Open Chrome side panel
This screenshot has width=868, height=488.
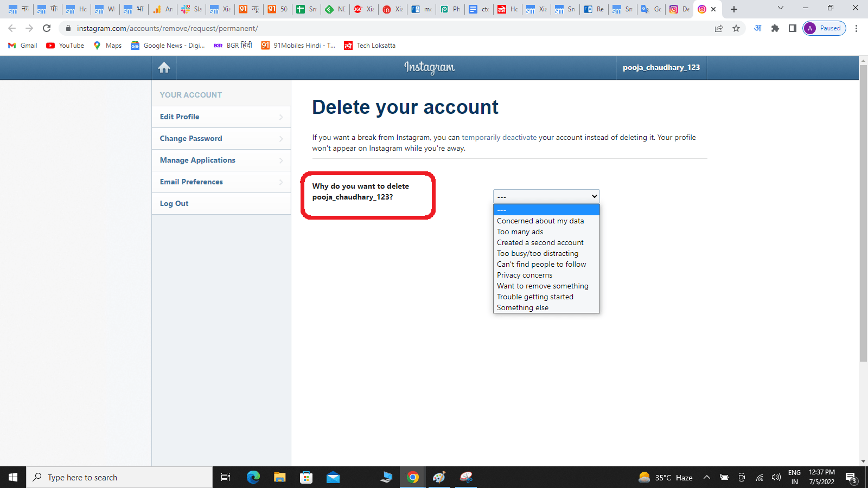tap(793, 28)
